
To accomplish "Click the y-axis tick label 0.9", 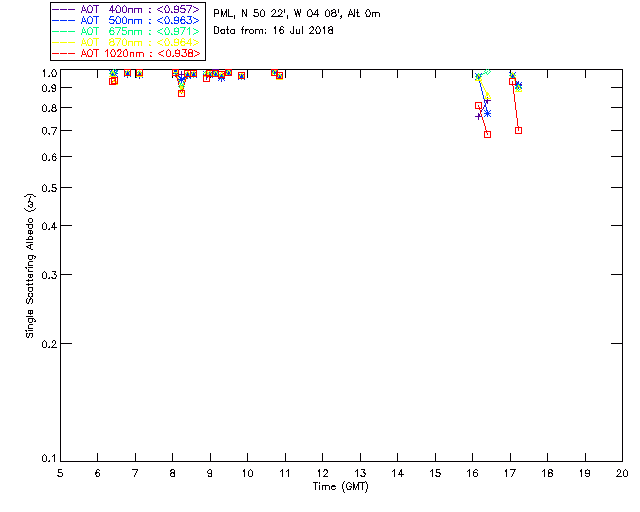I will pos(49,88).
